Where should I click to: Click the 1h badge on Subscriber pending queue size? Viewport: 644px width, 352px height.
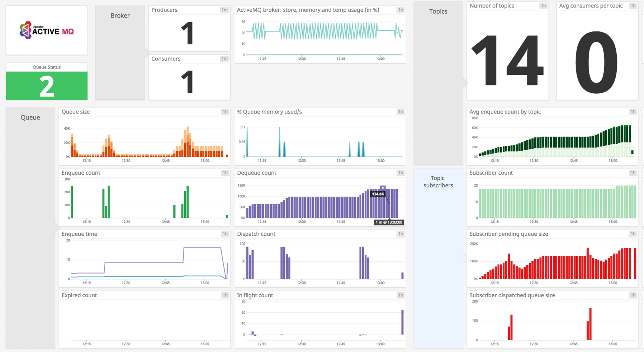coord(633,234)
